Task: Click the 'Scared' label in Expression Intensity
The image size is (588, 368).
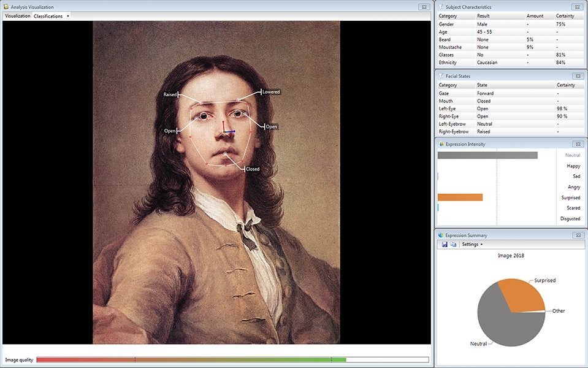Action: click(573, 208)
